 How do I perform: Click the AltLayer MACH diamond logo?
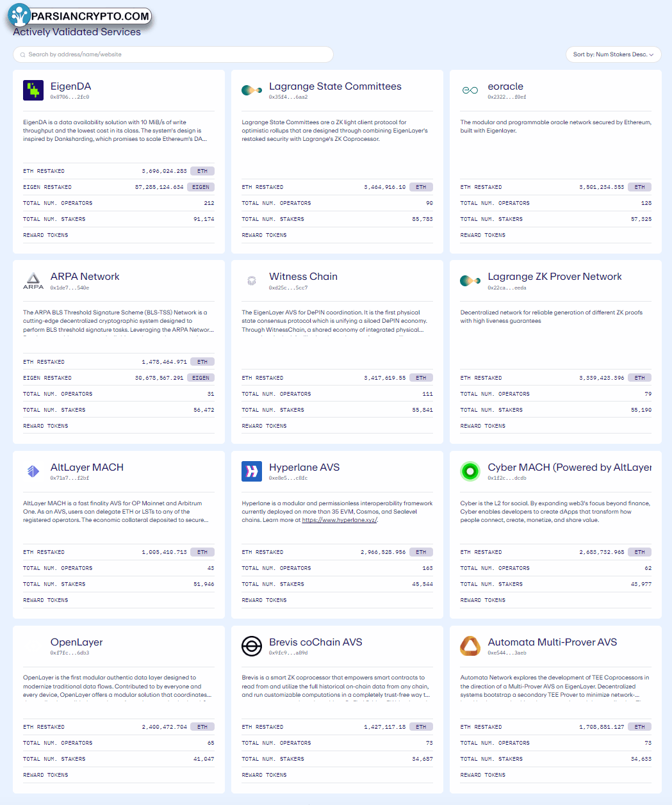pyautogui.click(x=33, y=471)
